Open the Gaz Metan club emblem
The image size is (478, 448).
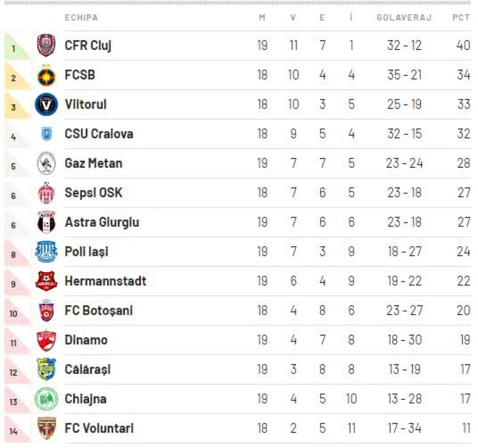tap(46, 163)
